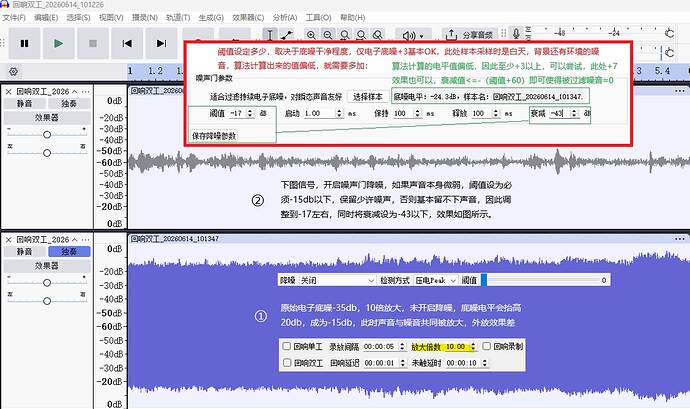The image size is (690, 409).
Task: Open the 工具(O) menu
Action: [319, 18]
